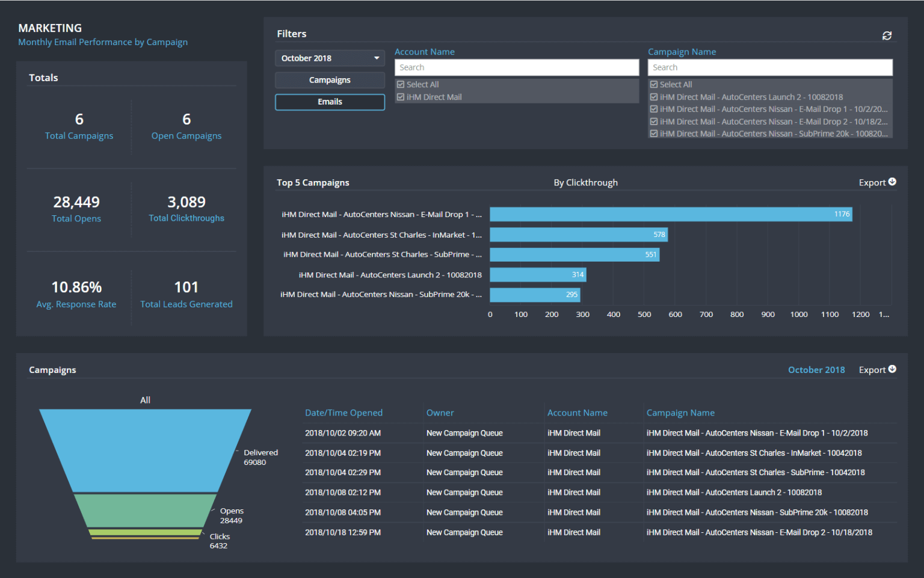Click the Total Leads Generated metric
The height and width of the screenshot is (578, 924).
(186, 295)
